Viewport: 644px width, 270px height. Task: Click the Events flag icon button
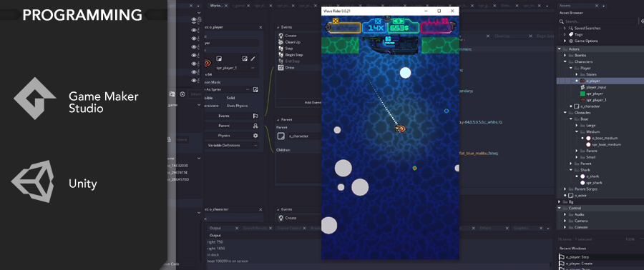click(x=255, y=116)
